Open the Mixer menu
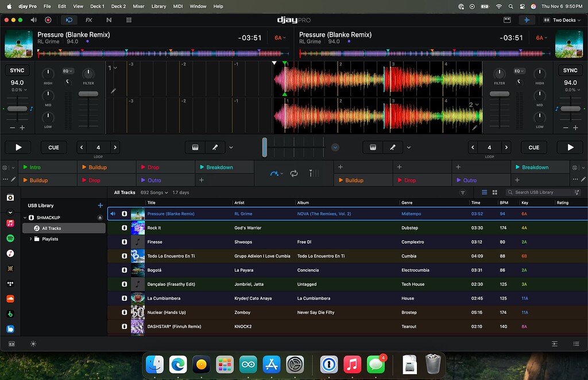The height and width of the screenshot is (380, 588). (x=138, y=6)
